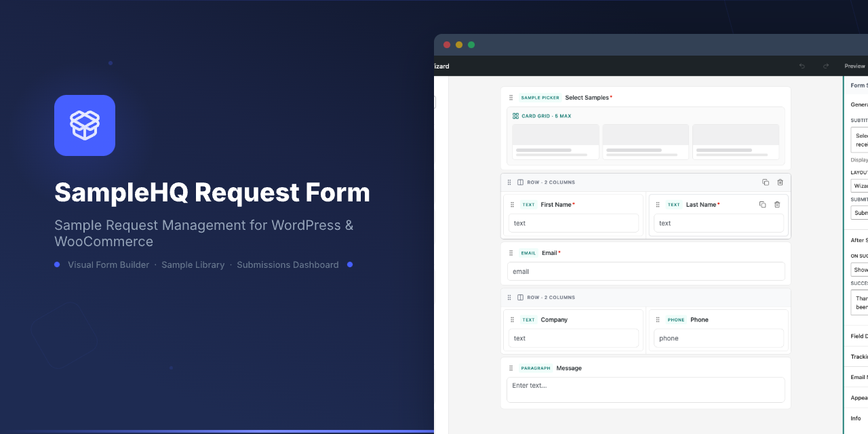Click the Company text input

[574, 338]
